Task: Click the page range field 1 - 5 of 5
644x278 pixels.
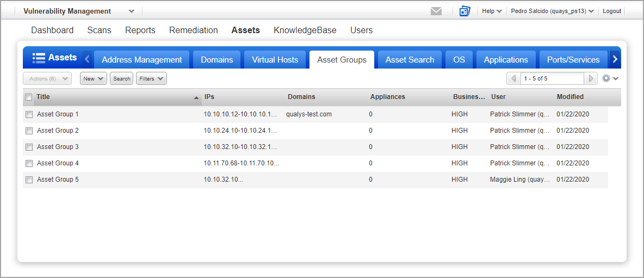Action: tap(552, 78)
